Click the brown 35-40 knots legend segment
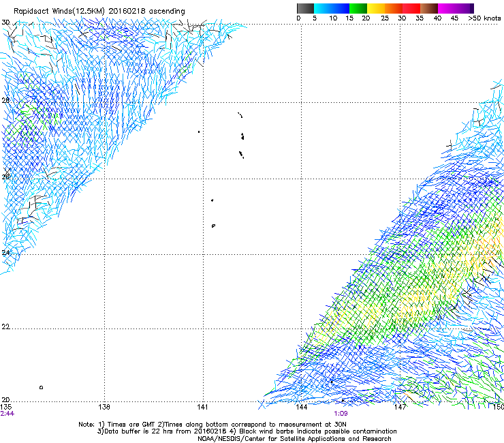This screenshot has width=504, height=443. coord(429,8)
